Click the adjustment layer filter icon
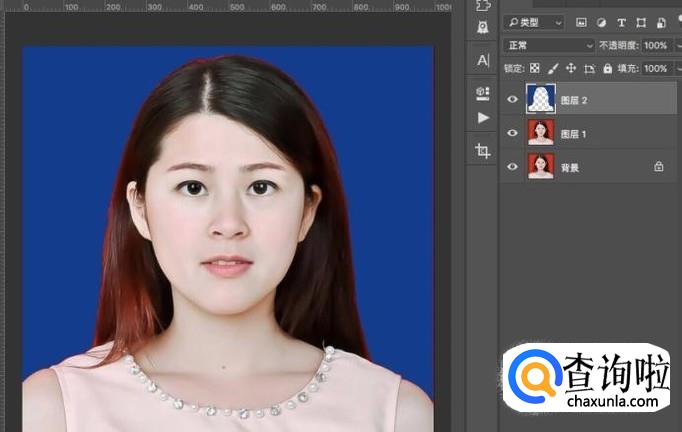Image resolution: width=682 pixels, height=432 pixels. [x=601, y=22]
